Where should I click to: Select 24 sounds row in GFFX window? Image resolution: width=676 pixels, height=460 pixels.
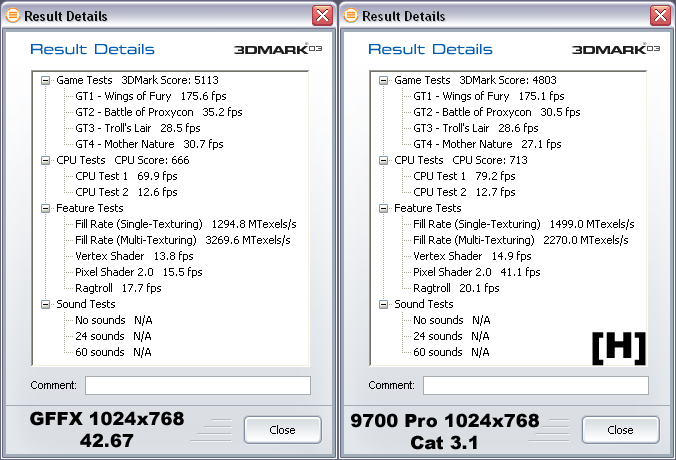(x=113, y=336)
